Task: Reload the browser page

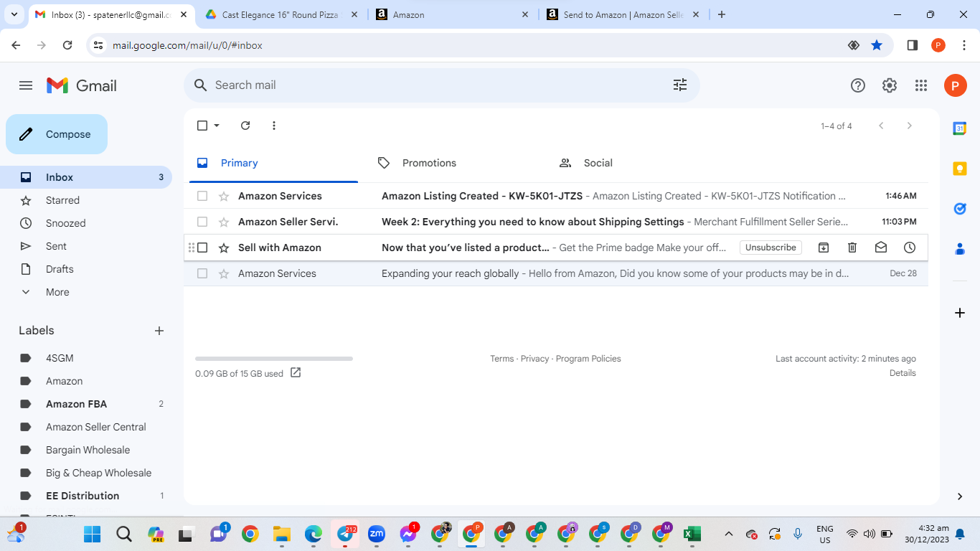Action: [67, 45]
